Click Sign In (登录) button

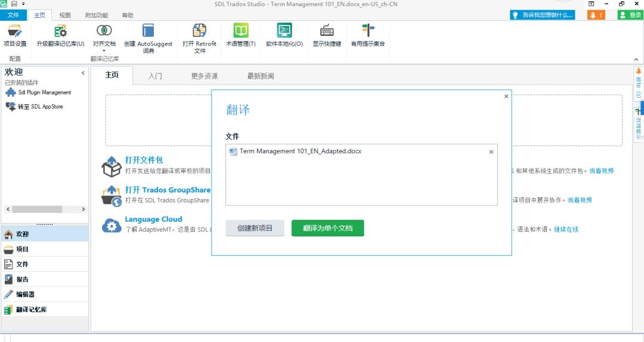630,15
